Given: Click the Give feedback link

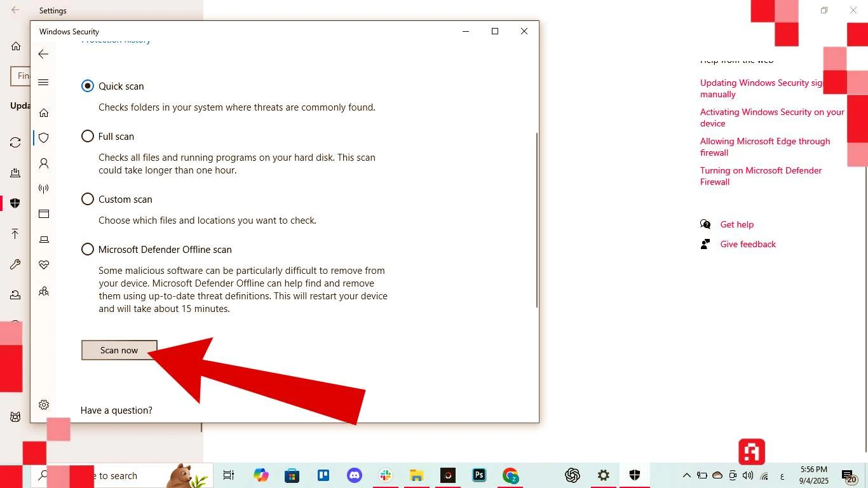Looking at the screenshot, I should pos(748,244).
